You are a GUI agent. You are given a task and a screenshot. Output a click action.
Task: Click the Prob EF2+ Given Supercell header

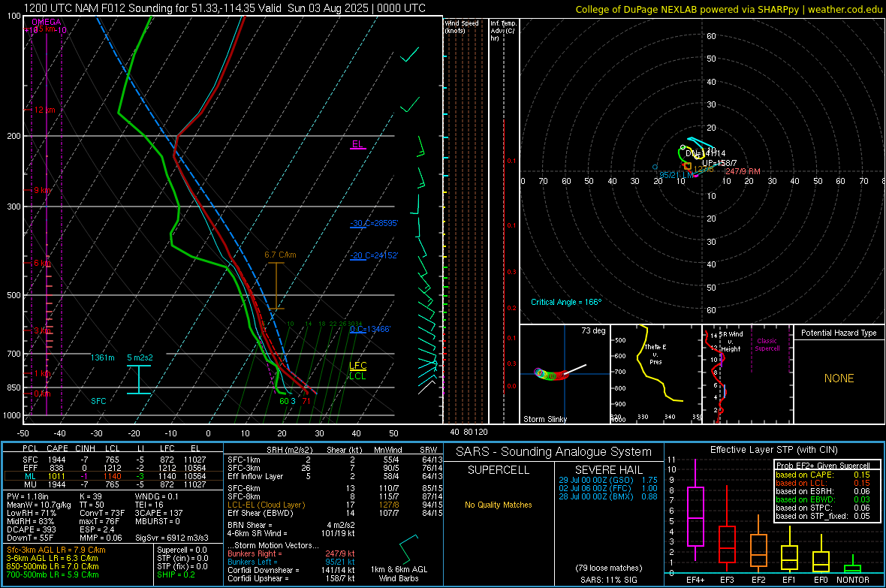[823, 466]
